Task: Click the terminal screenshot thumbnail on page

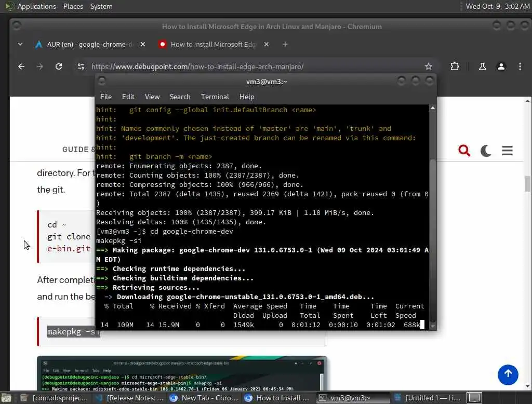Action: (182, 373)
